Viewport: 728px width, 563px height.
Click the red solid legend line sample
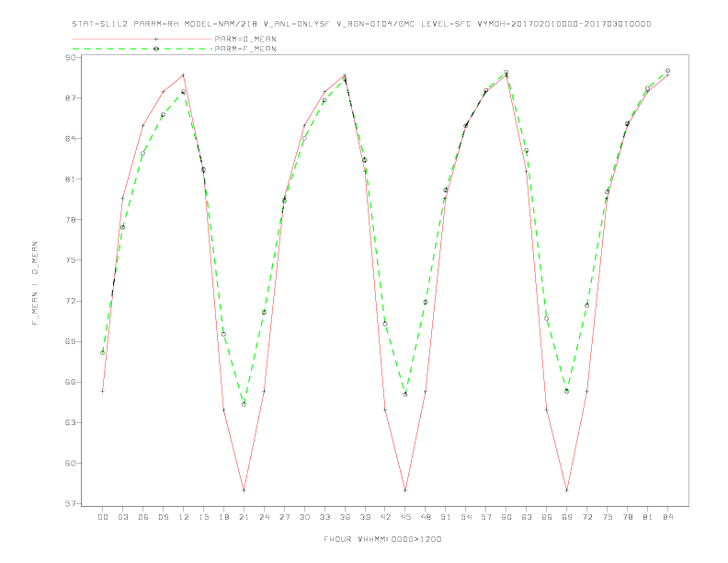click(x=142, y=39)
